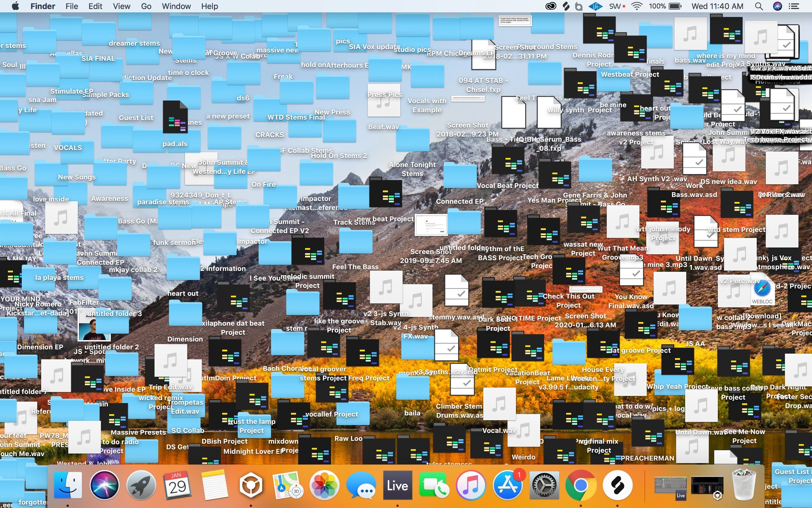The image size is (812, 508).
Task: Click Universal Audio icon in menu bar
Action: [595, 6]
